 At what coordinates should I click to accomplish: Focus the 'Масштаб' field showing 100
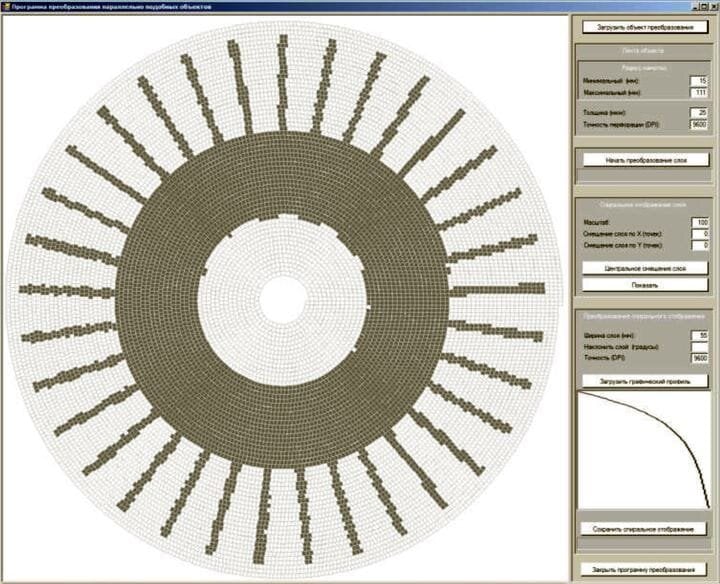[x=698, y=222]
